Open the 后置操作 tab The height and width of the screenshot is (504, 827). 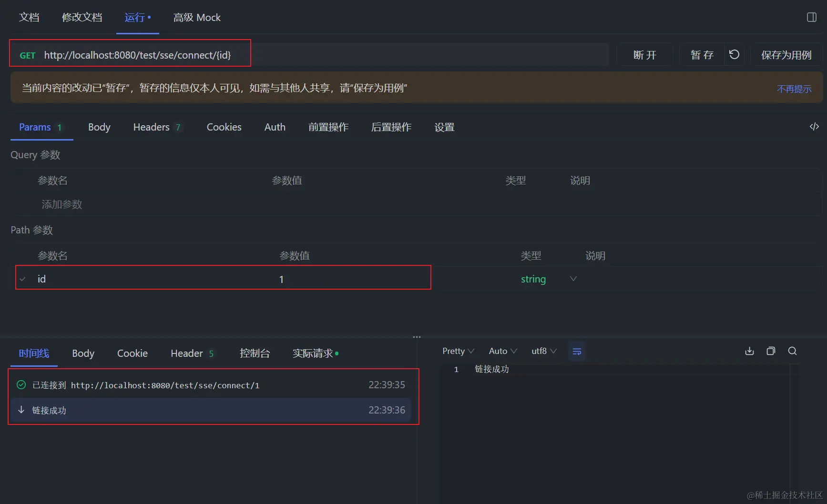point(391,127)
